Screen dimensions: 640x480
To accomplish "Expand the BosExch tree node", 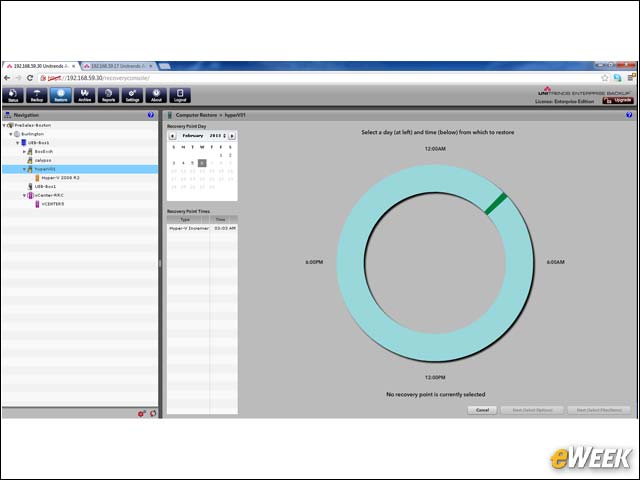I will [24, 151].
